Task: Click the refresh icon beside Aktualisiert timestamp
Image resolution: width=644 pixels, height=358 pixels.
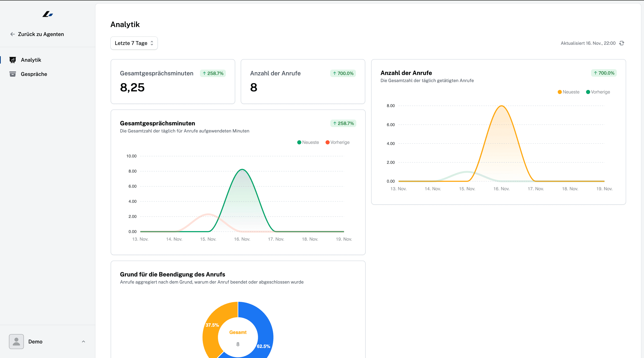Action: [622, 43]
